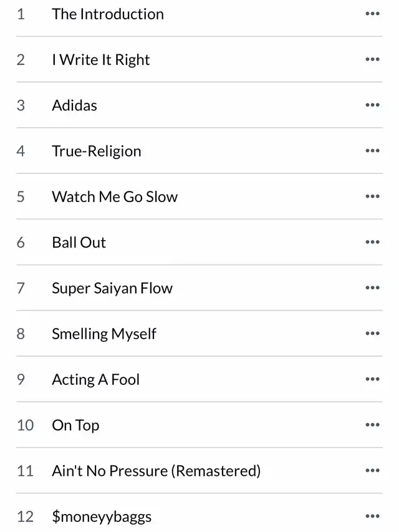
Task: Expand the options menu for Acting A Fool
Action: pos(372,379)
